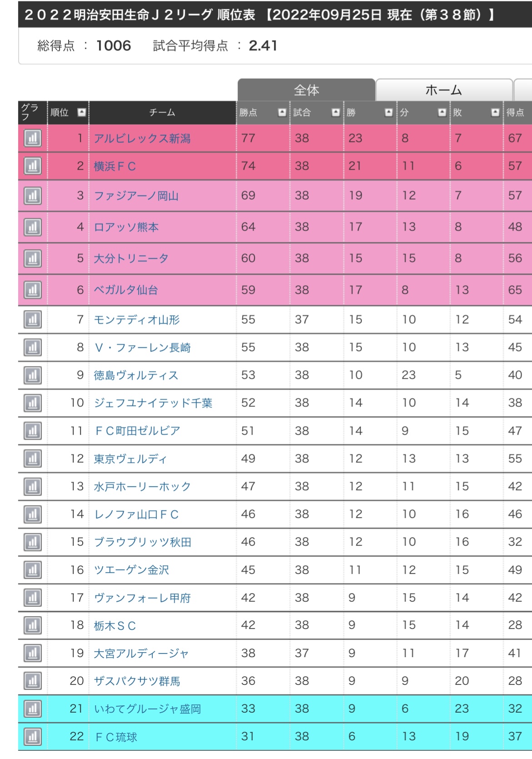View graph for ツエーゲン金沢
Image resolution: width=532 pixels, height=759 pixels.
[x=33, y=570]
